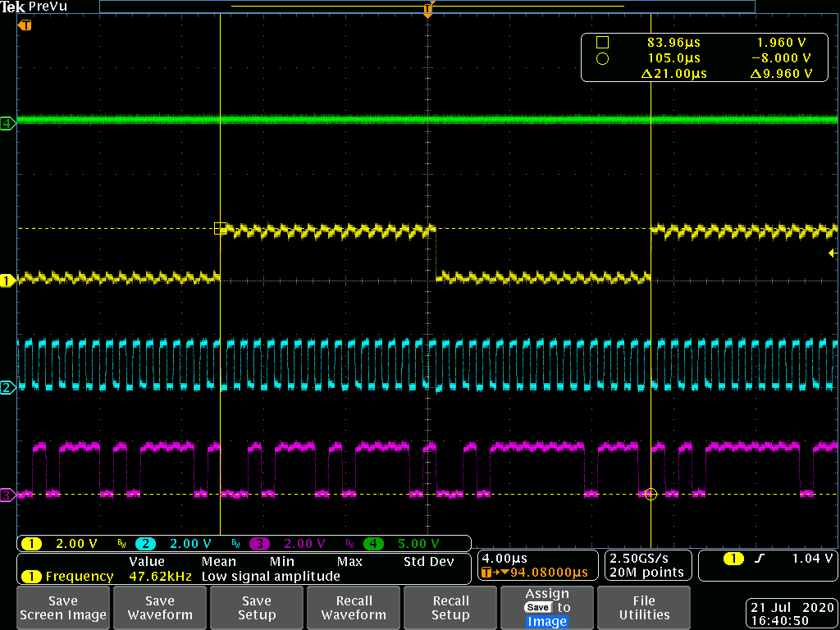The height and width of the screenshot is (630, 840).
Task: Click the channel 4 green ground marker
Action: tap(7, 124)
